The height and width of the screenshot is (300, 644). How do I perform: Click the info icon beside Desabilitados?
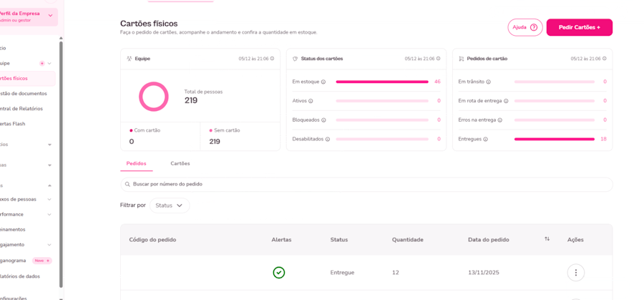click(x=328, y=140)
